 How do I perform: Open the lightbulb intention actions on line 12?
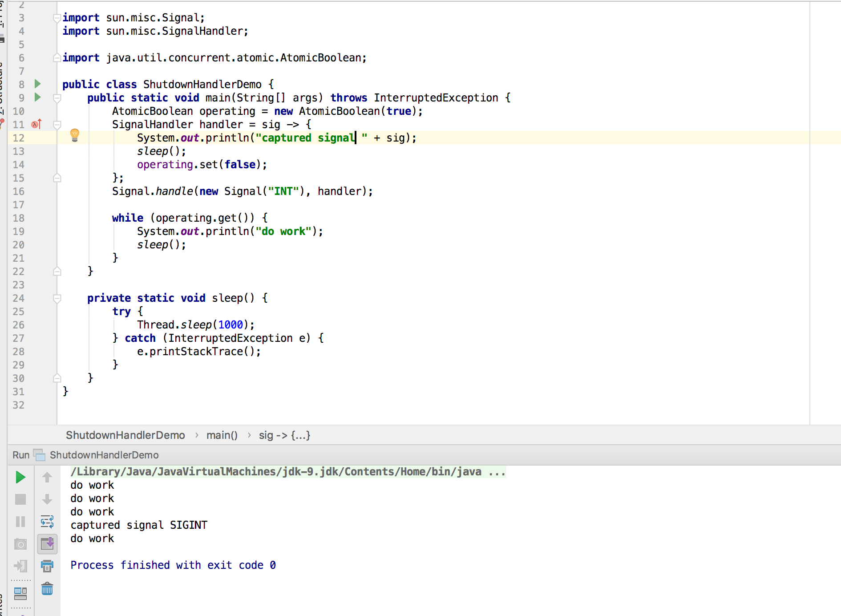coord(75,135)
